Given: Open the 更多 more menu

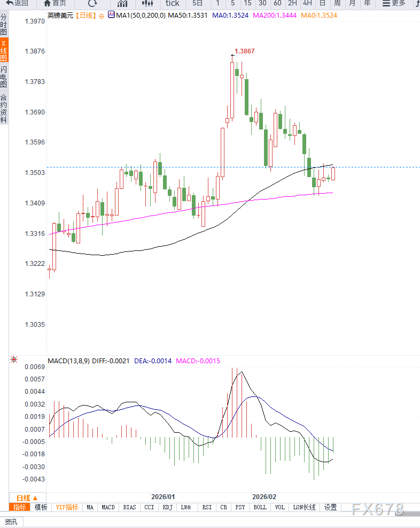Looking at the screenshot, I should 394,3.
